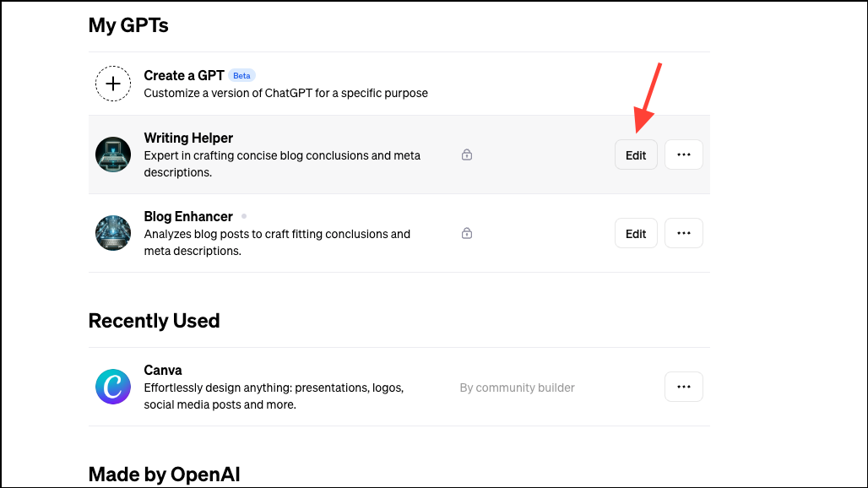Click the lock icon for Writing Helper
The image size is (868, 488).
(x=467, y=155)
